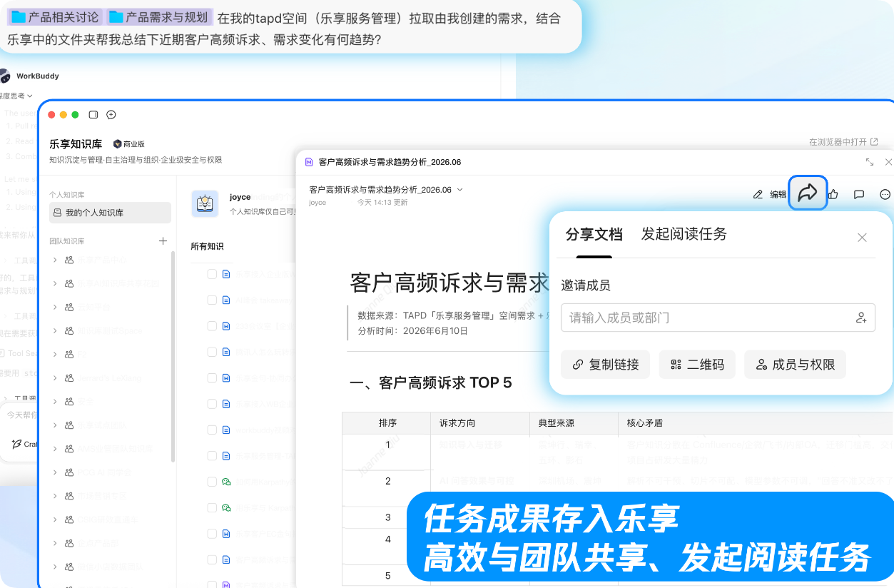
Task: Click the 核心矛盾 table header cell
Action: tap(755, 422)
